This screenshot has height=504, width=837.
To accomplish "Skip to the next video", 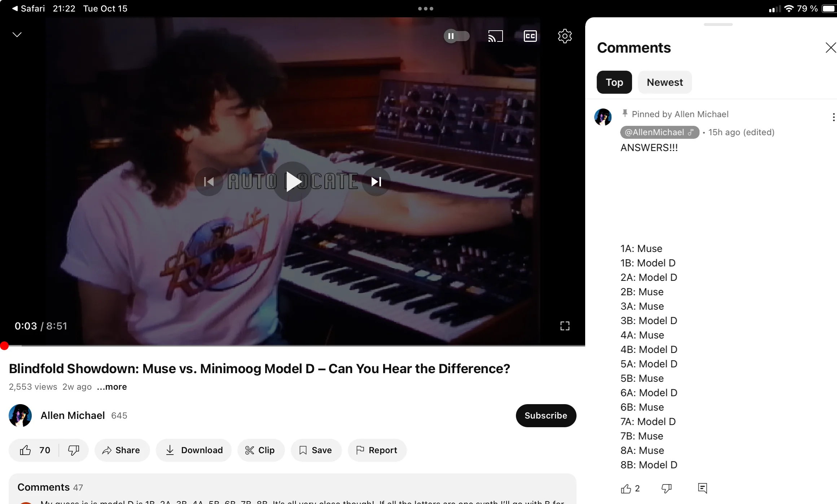I will point(376,181).
